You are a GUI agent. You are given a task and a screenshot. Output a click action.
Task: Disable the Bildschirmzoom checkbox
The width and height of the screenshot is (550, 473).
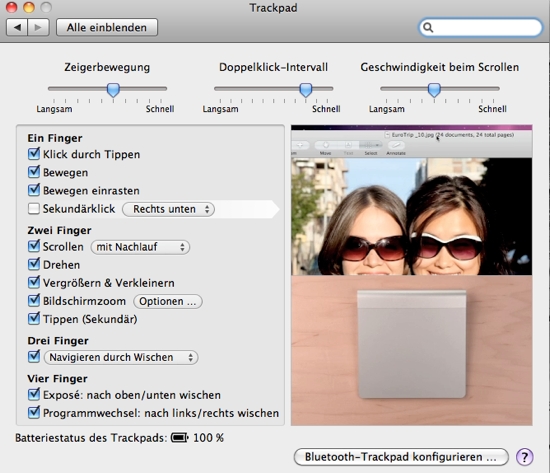point(34,301)
